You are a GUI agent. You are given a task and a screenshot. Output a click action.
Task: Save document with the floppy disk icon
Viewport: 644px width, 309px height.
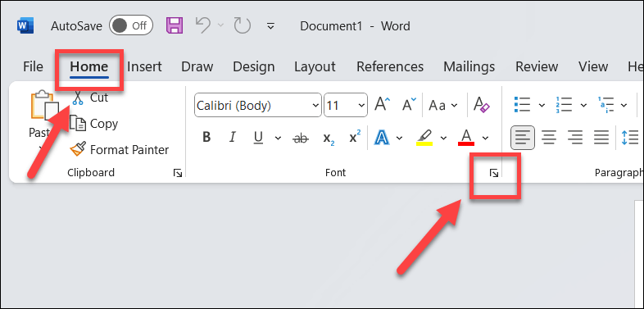point(175,25)
